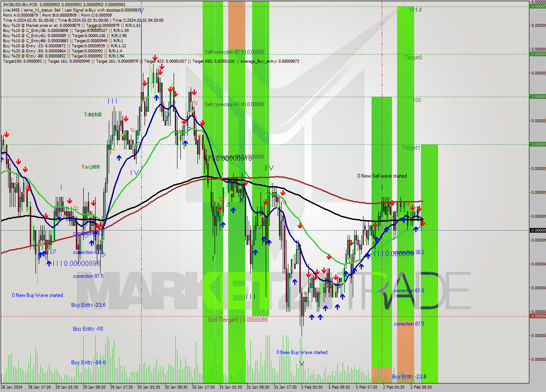Click the '30 Jan 01:30' time axis label
This screenshot has height=392, width=546.
pyautogui.click(x=149, y=387)
